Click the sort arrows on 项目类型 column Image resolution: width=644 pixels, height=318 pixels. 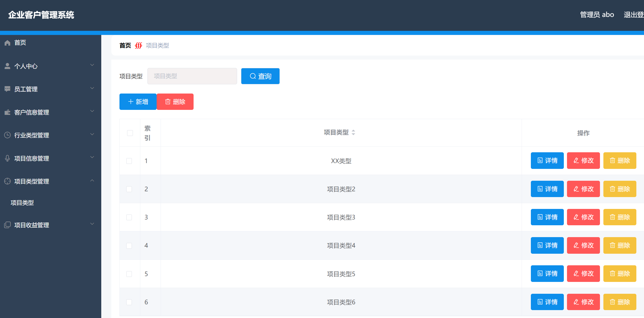coord(353,133)
